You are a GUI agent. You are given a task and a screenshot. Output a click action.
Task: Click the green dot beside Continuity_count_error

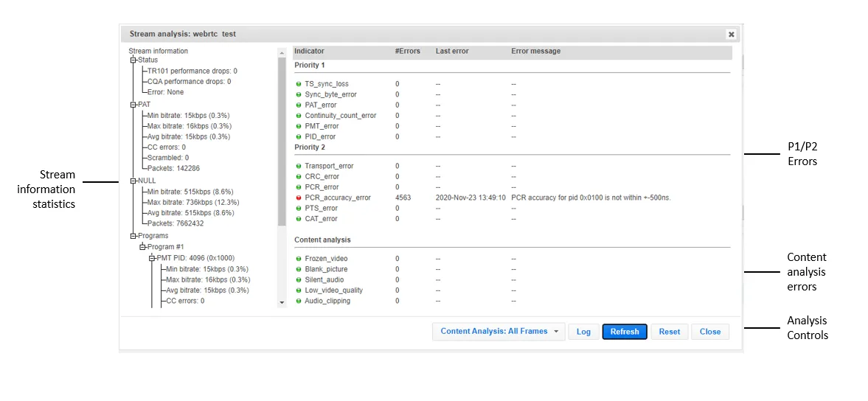(x=299, y=116)
